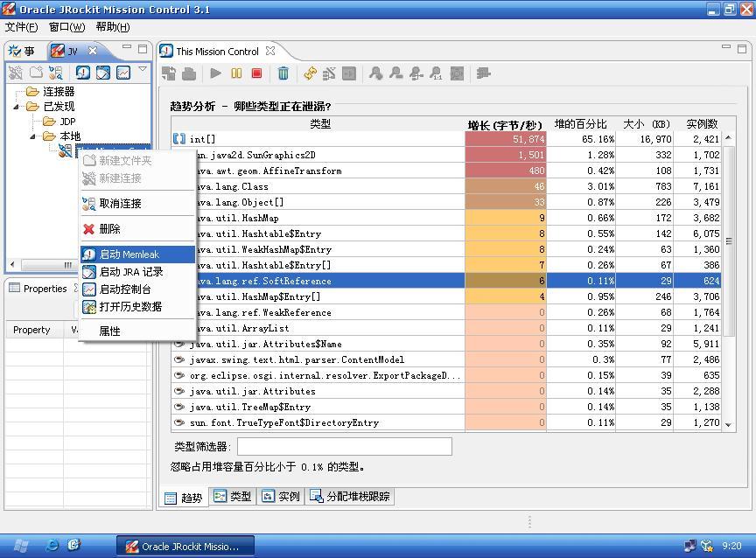The width and height of the screenshot is (756, 558).
Task: Select the java.util.TreeMap$Entry row
Action: [x=447, y=408]
